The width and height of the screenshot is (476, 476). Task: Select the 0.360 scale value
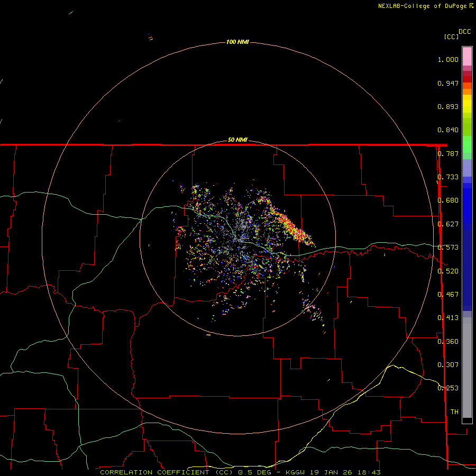coord(448,342)
